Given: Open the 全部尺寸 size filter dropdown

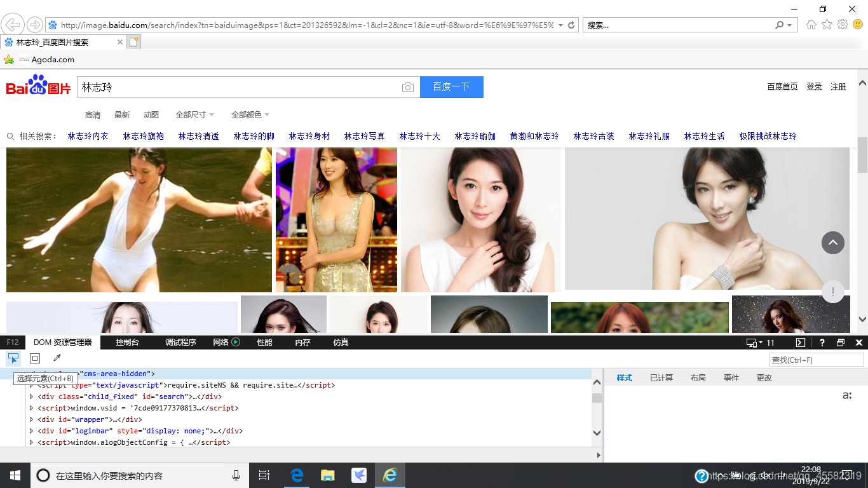Looking at the screenshot, I should pos(195,115).
